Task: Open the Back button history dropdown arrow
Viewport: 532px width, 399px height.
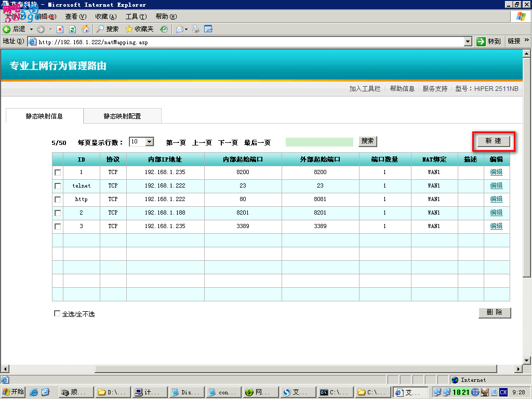Action: (x=31, y=29)
